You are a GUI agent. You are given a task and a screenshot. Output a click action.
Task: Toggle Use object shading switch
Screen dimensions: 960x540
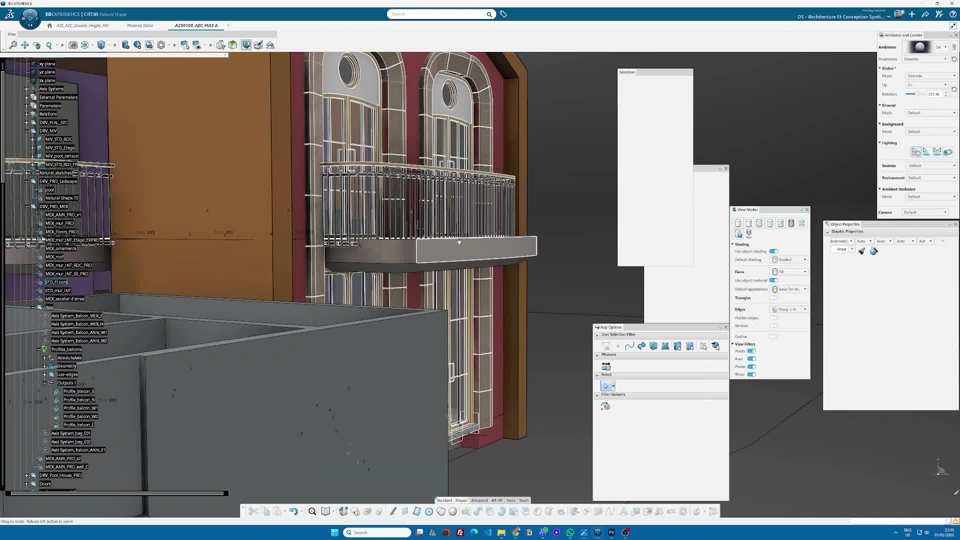pyautogui.click(x=773, y=251)
